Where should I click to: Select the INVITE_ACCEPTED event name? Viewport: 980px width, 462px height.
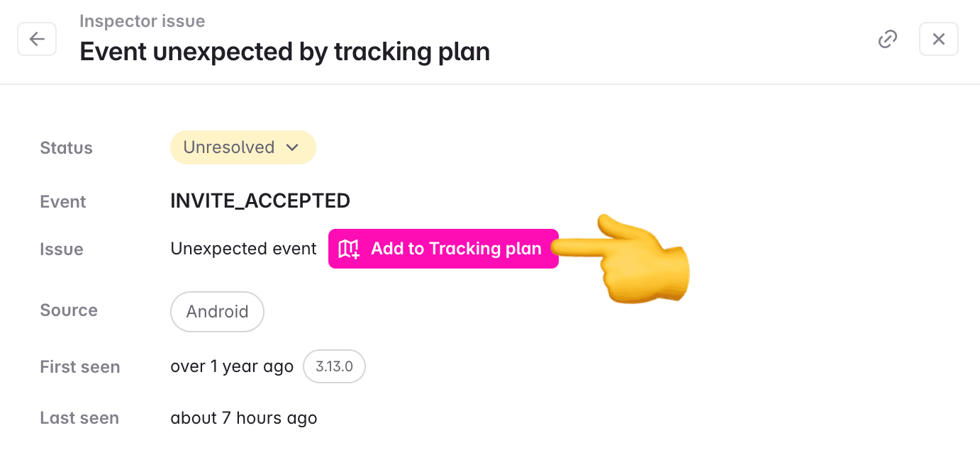[260, 201]
